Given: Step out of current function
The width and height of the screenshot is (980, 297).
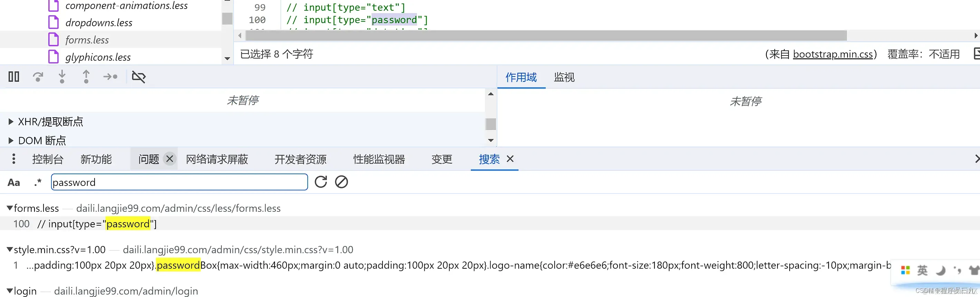Looking at the screenshot, I should click(x=86, y=77).
